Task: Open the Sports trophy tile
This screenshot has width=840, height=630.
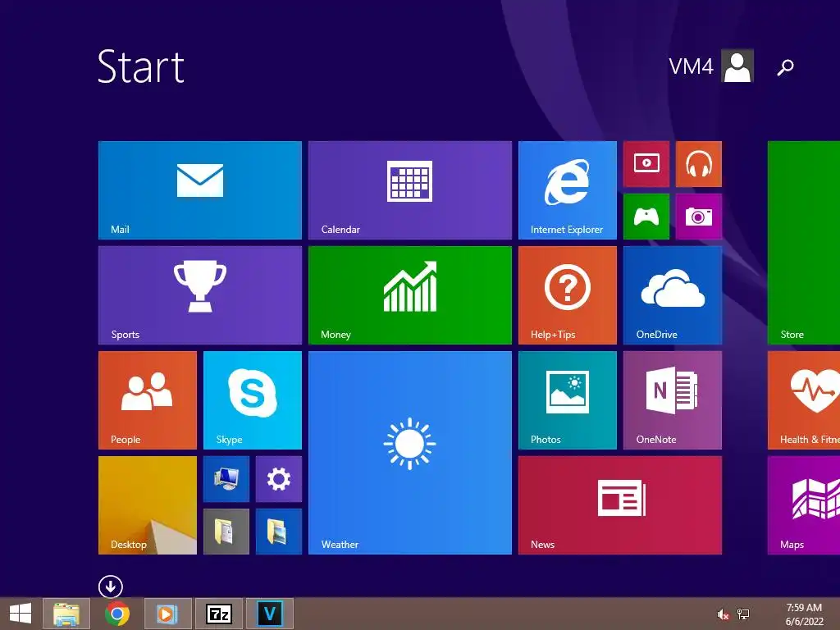Action: (200, 295)
